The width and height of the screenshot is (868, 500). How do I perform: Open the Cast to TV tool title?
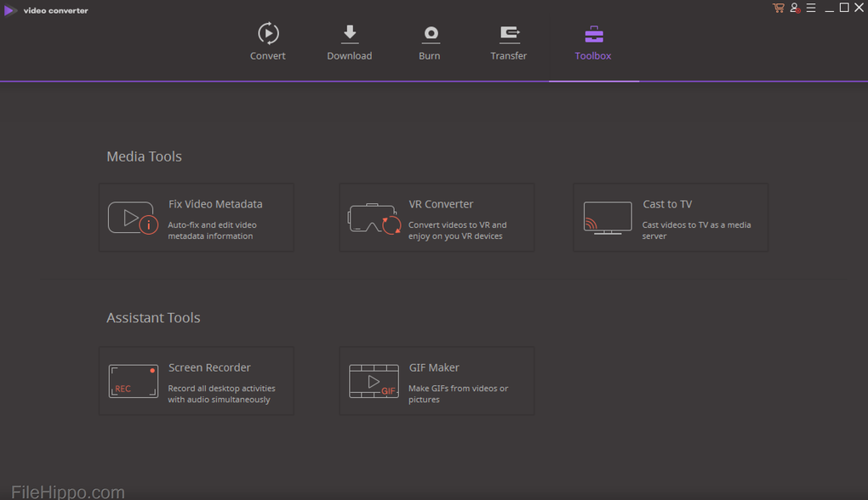tap(667, 204)
